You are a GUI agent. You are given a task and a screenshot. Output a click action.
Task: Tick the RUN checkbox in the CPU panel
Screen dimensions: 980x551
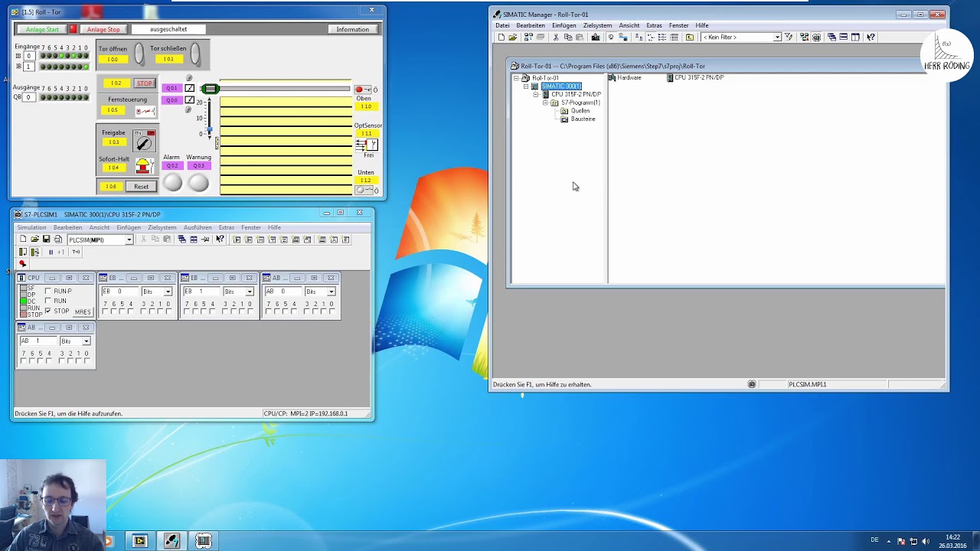point(48,302)
